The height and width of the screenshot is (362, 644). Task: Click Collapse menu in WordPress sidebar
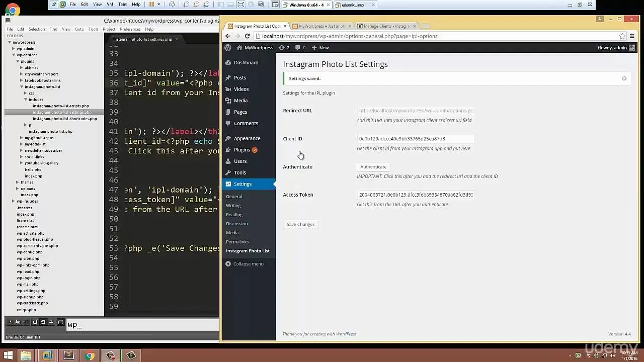coord(248,263)
